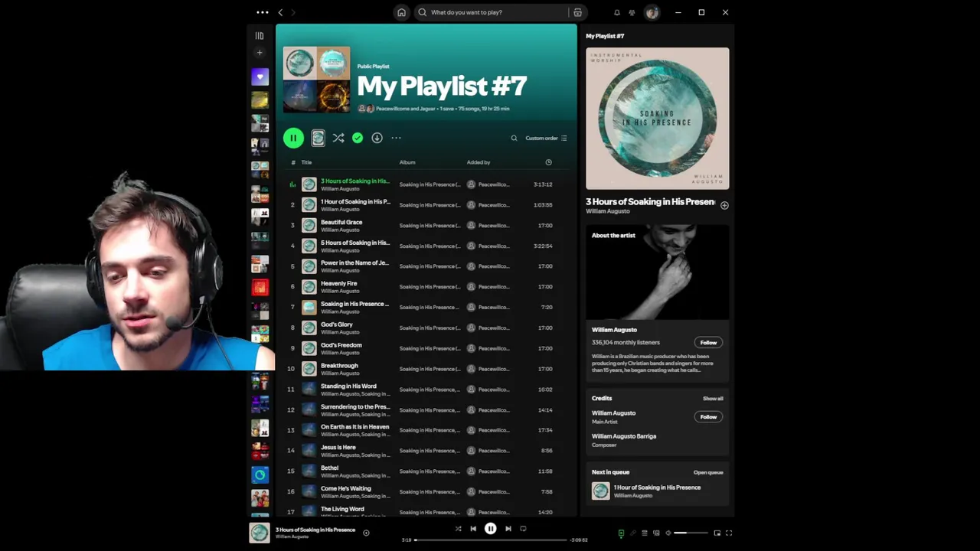Image resolution: width=980 pixels, height=551 pixels.
Task: Open the queue icon in player bar
Action: (645, 533)
